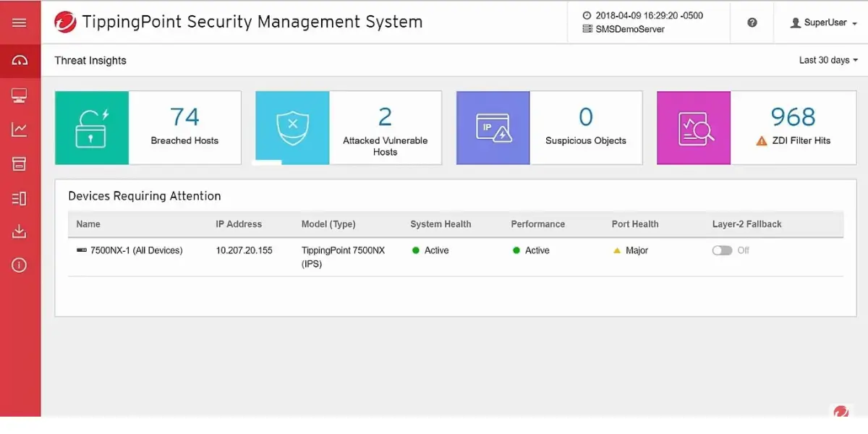
Task: Open the dashboard gauge icon in the sidebar
Action: coord(20,61)
